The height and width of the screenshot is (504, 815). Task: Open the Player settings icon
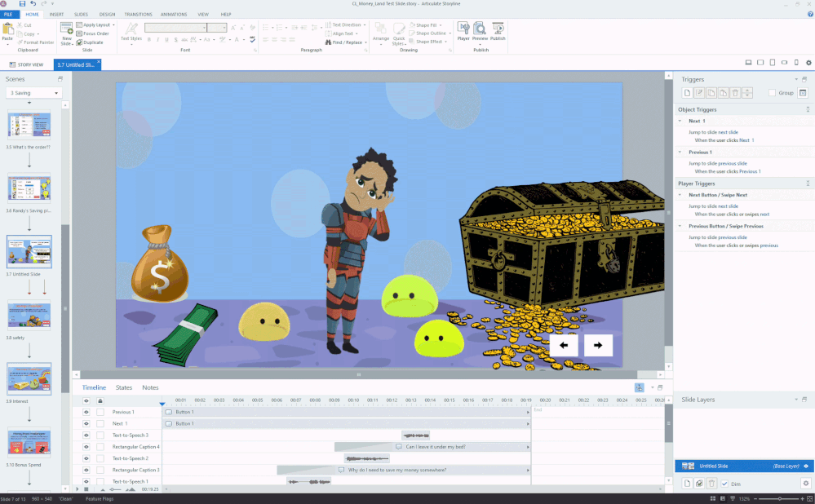click(x=463, y=31)
